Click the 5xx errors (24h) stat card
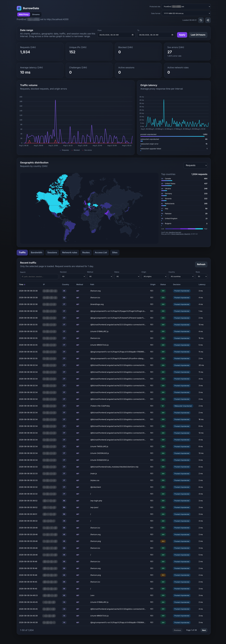The width and height of the screenshot is (226, 644). pyautogui.click(x=187, y=52)
